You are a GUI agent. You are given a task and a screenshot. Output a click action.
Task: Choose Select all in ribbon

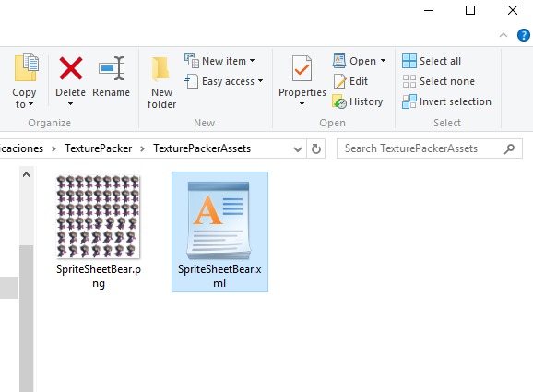432,61
